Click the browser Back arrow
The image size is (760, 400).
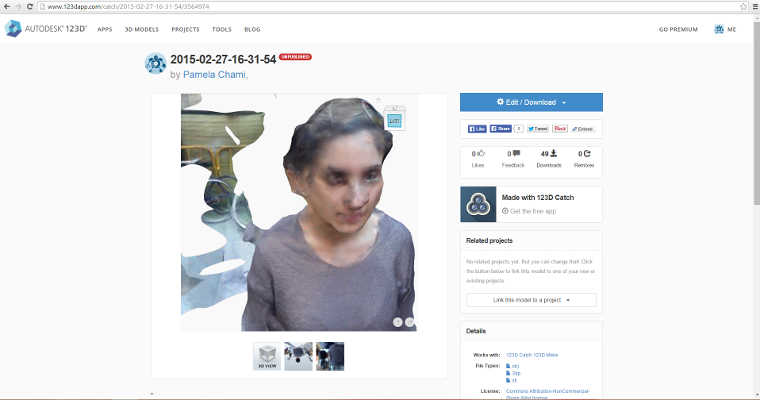7,6
